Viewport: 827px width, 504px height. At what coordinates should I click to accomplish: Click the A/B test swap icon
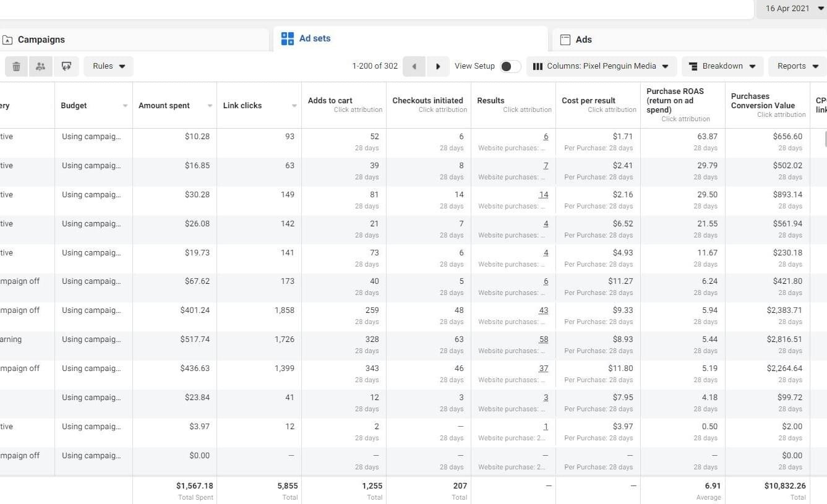coord(66,66)
